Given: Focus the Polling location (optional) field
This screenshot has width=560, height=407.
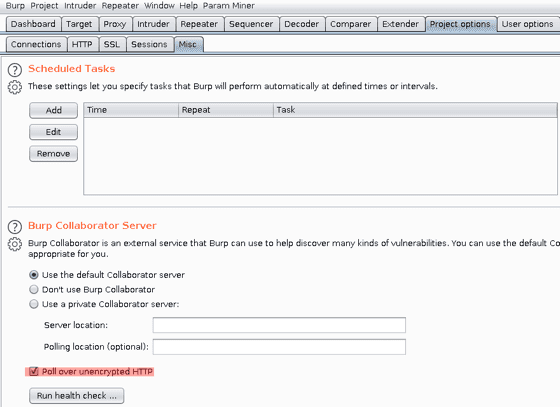Looking at the screenshot, I should pyautogui.click(x=279, y=347).
